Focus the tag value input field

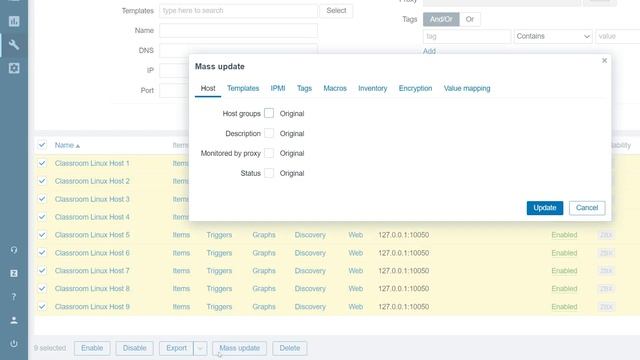coord(618,36)
